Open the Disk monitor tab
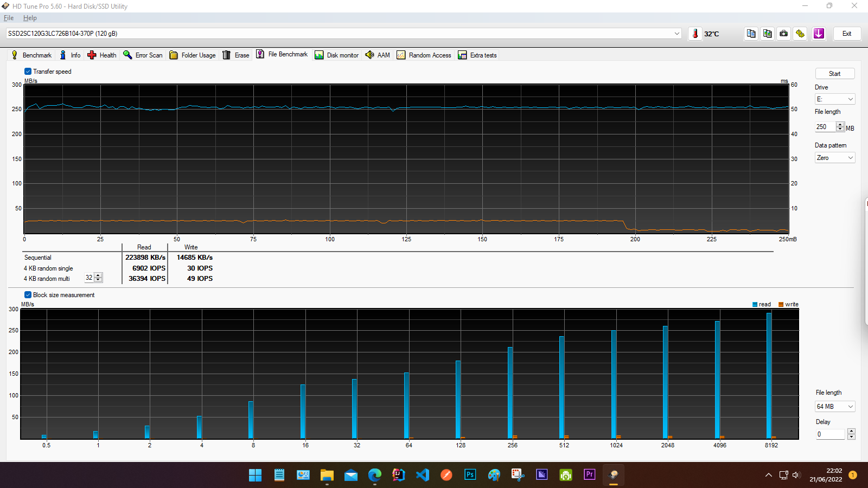Image resolution: width=868 pixels, height=488 pixels. pos(337,55)
